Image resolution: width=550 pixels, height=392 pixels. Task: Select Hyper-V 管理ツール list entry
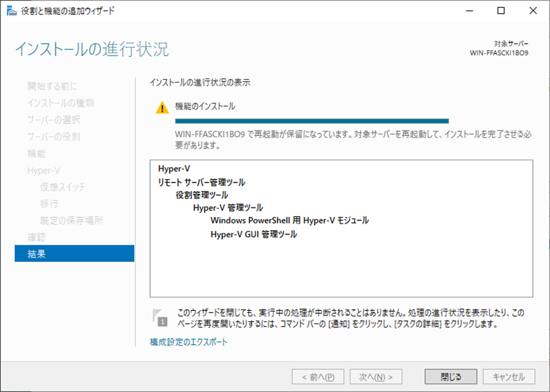pyautogui.click(x=228, y=208)
